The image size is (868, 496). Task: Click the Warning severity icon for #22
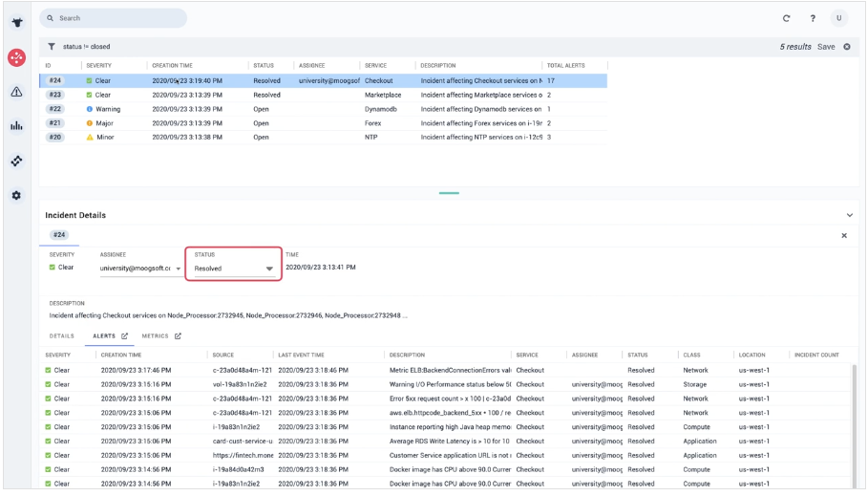90,109
